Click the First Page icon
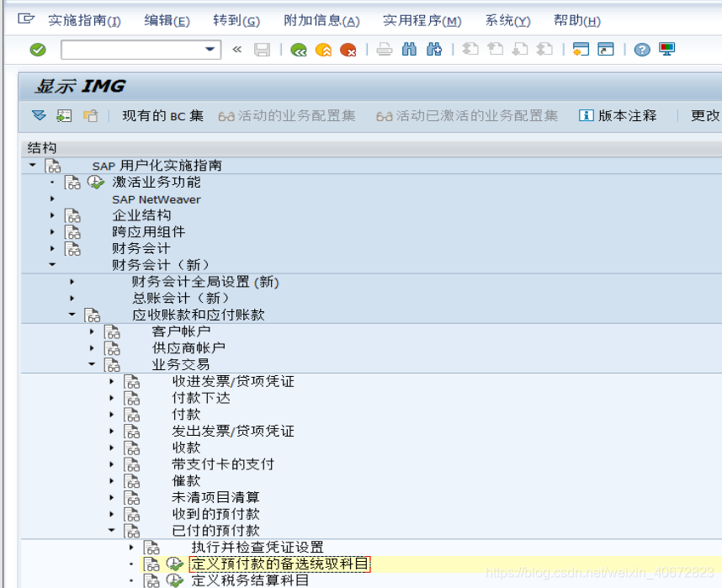 click(470, 49)
